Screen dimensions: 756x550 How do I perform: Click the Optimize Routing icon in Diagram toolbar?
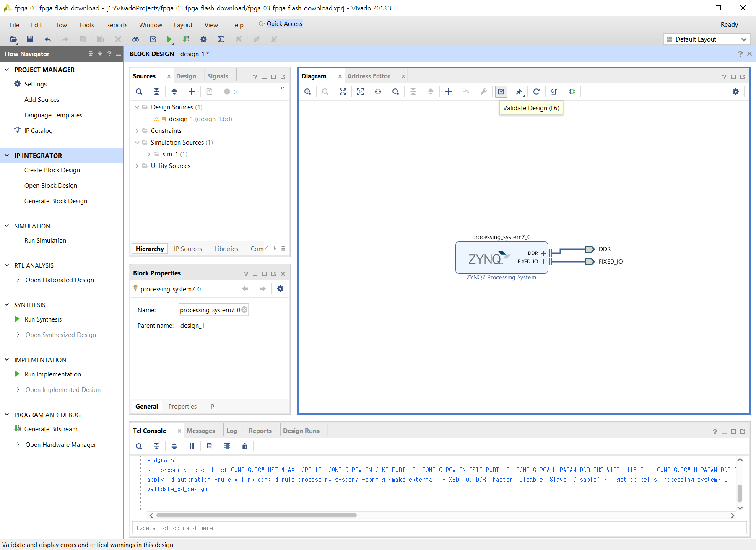pos(554,92)
